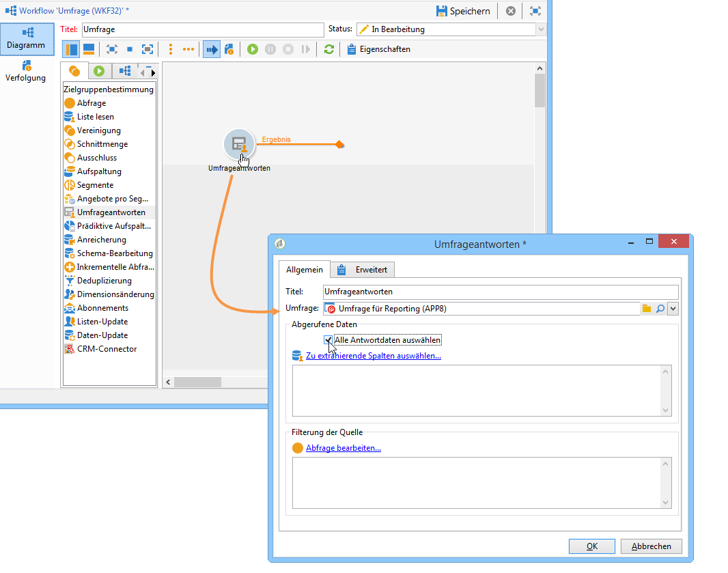Toggle the blue arrow progression display icon

(212, 49)
